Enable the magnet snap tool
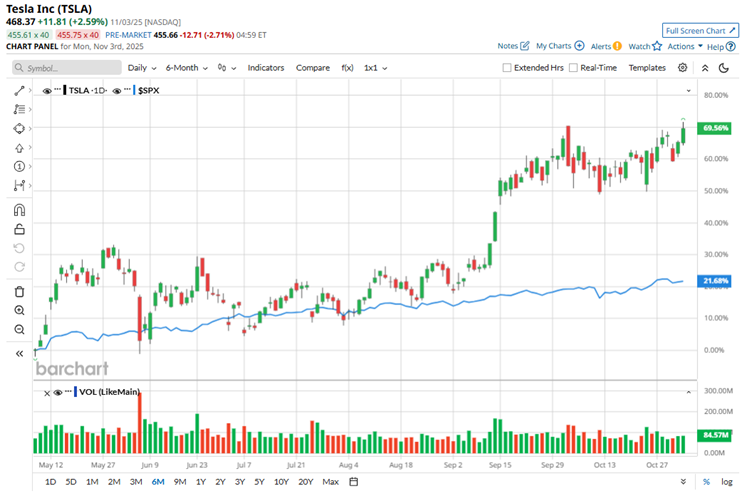 point(19,210)
